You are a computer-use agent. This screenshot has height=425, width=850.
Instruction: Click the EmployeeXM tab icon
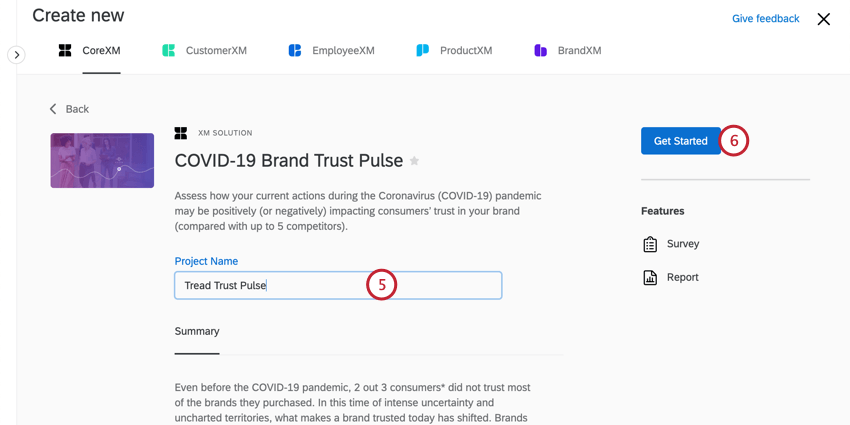(x=295, y=50)
